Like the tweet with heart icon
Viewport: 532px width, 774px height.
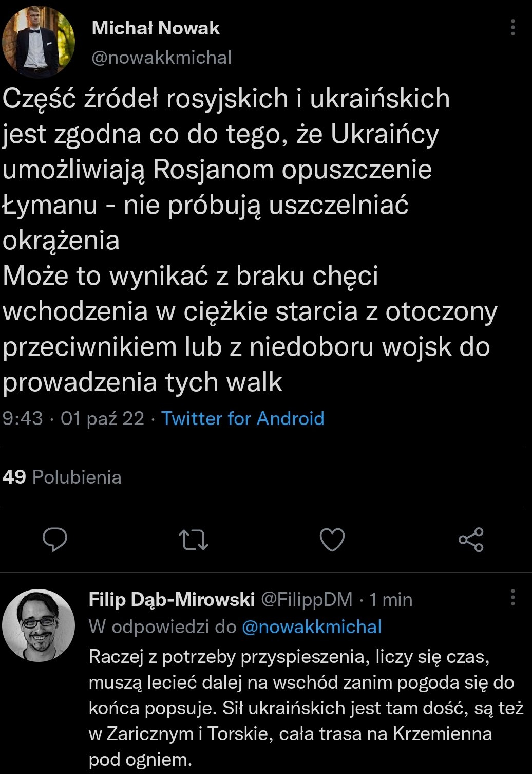point(332,540)
